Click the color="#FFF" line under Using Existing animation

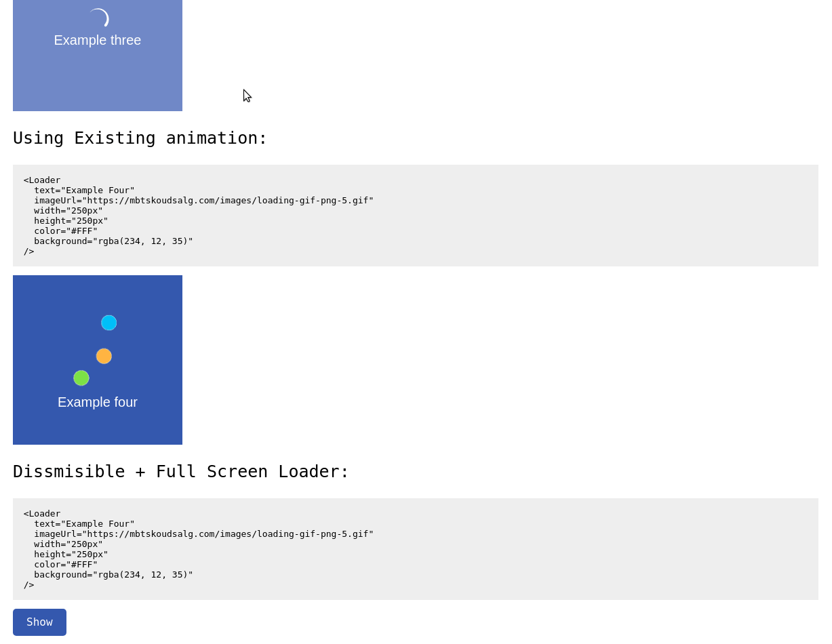point(66,231)
